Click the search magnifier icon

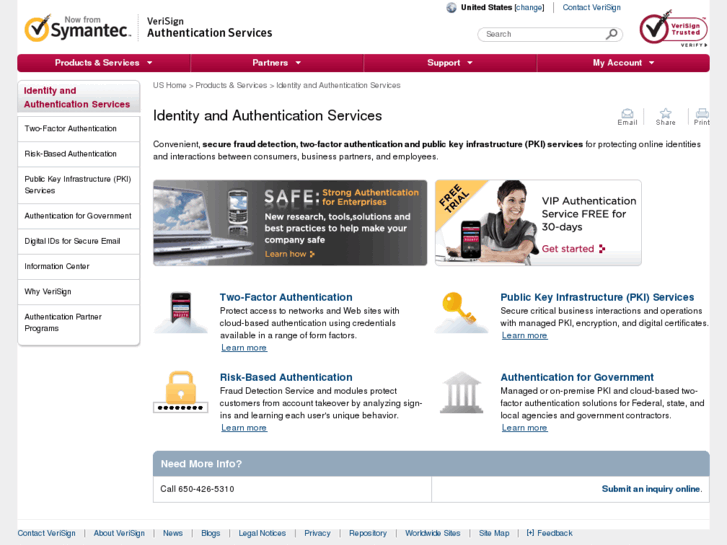(611, 34)
